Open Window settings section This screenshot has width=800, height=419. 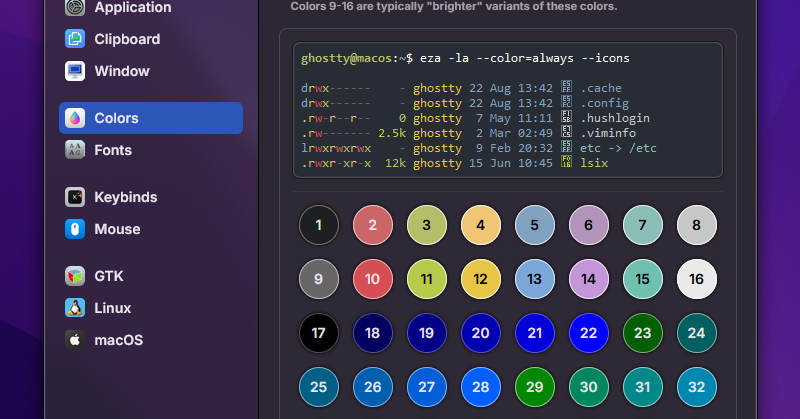(x=122, y=71)
